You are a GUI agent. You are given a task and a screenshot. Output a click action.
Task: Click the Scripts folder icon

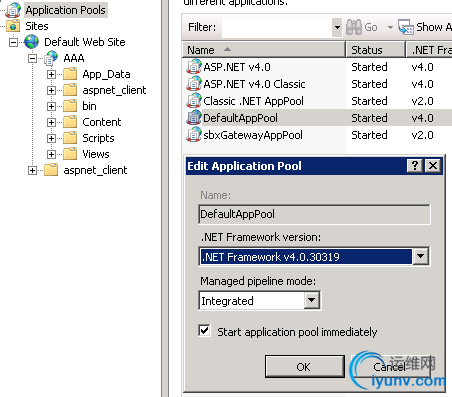pos(70,138)
